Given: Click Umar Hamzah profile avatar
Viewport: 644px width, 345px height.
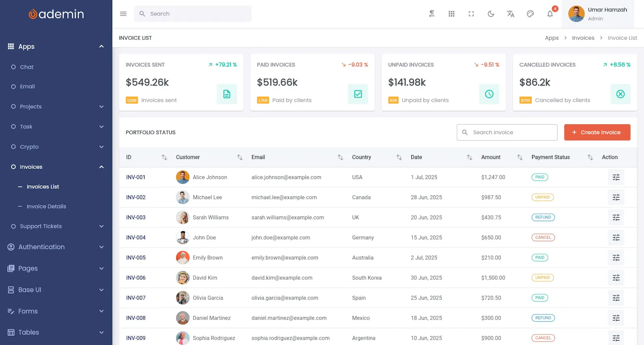Looking at the screenshot, I should (x=576, y=14).
